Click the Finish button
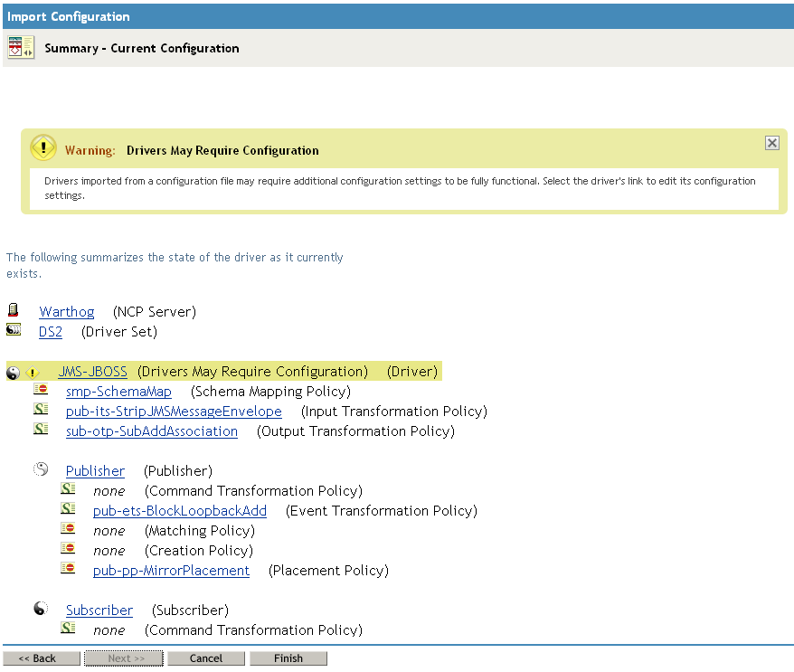The width and height of the screenshot is (794, 672). (288, 658)
